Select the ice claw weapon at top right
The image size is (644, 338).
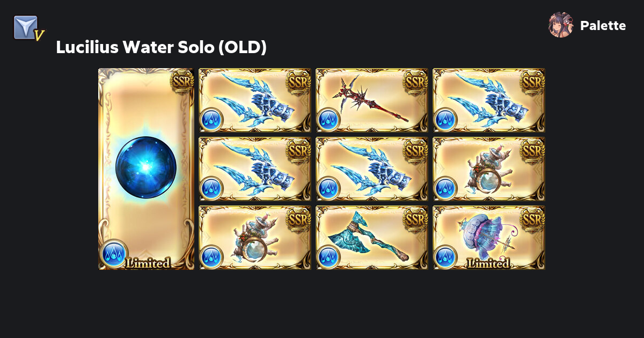(x=489, y=100)
